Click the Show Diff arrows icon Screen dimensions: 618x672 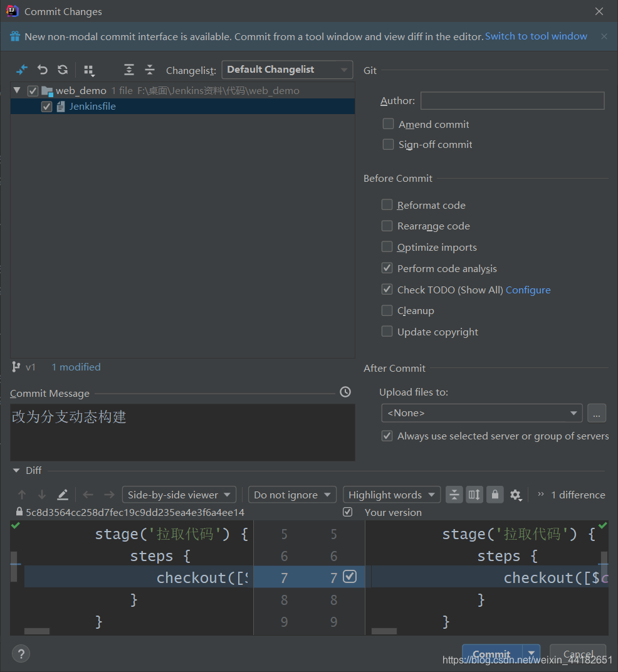[22, 70]
